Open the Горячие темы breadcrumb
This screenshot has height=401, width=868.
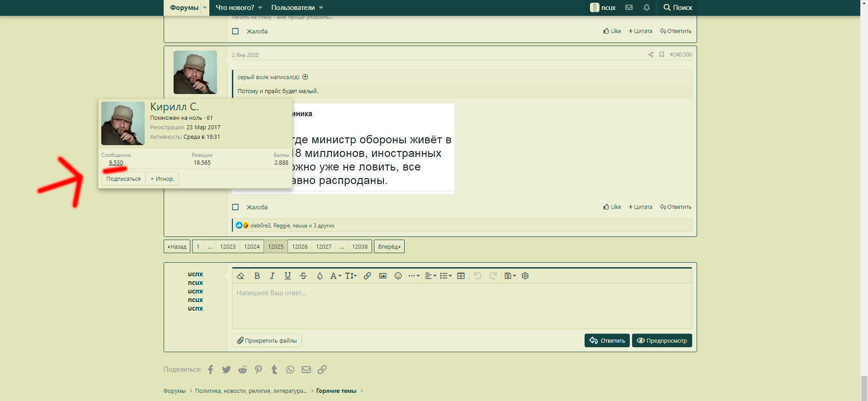(336, 391)
